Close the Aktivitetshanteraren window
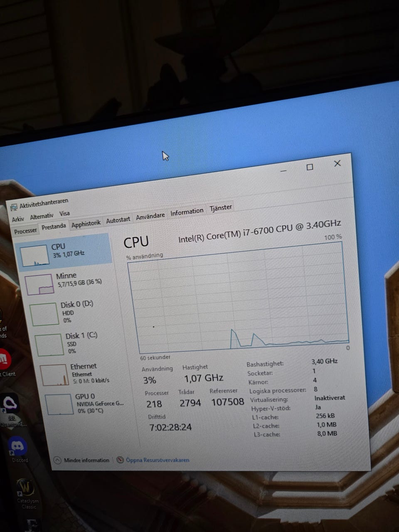The height and width of the screenshot is (532, 399). [x=337, y=163]
